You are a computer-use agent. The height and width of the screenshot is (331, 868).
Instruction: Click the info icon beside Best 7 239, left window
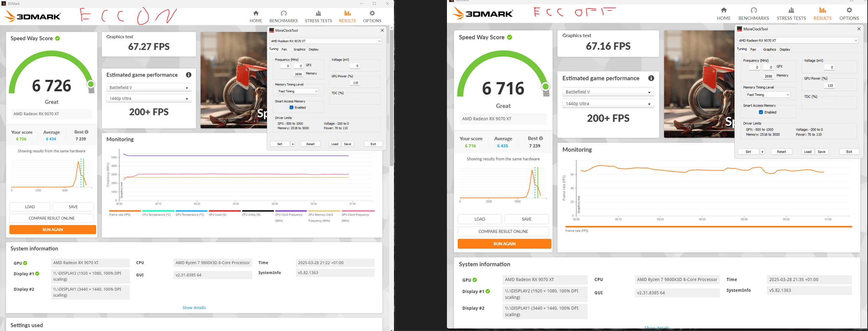[x=87, y=132]
